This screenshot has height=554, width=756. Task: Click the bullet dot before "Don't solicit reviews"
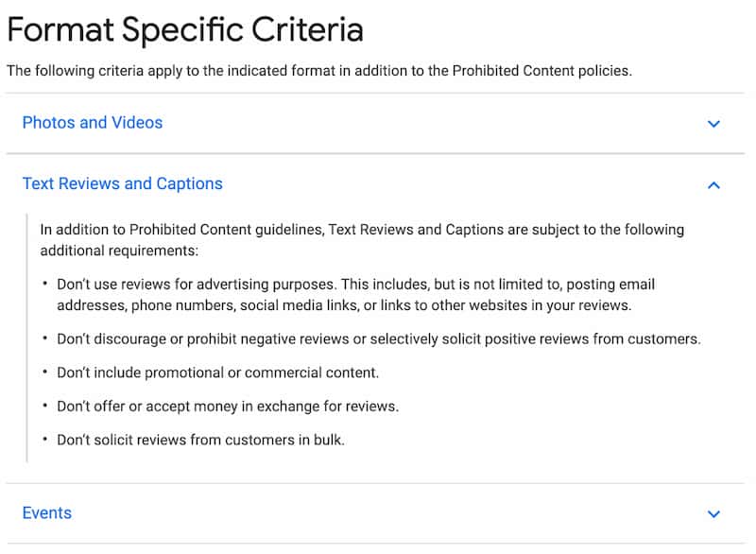44,441
